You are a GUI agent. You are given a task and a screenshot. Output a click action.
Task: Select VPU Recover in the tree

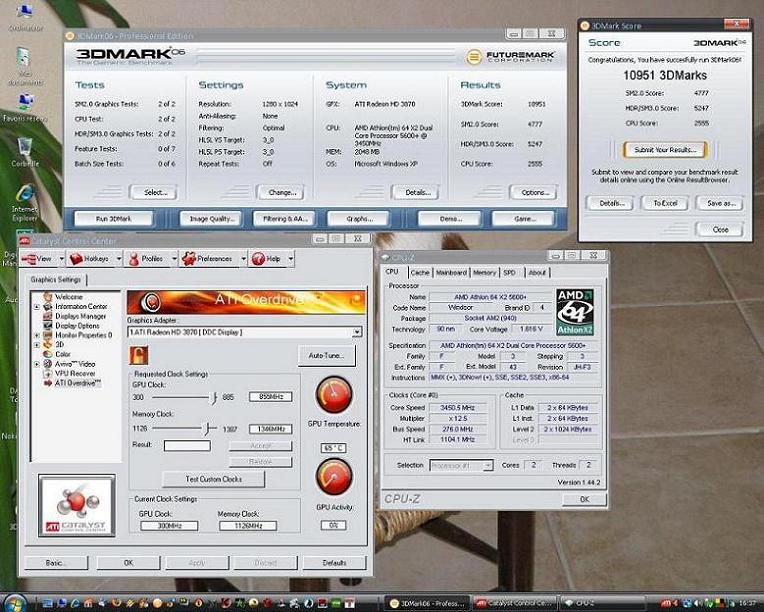(x=75, y=374)
